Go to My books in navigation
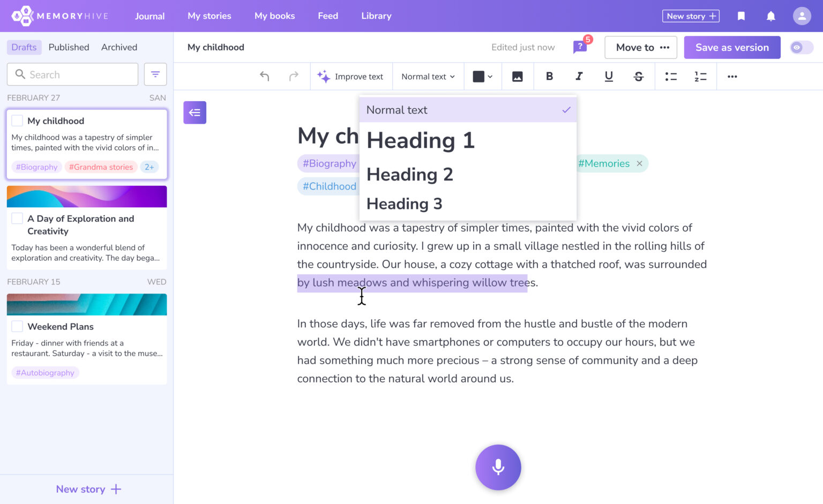This screenshot has height=504, width=823. pos(274,16)
